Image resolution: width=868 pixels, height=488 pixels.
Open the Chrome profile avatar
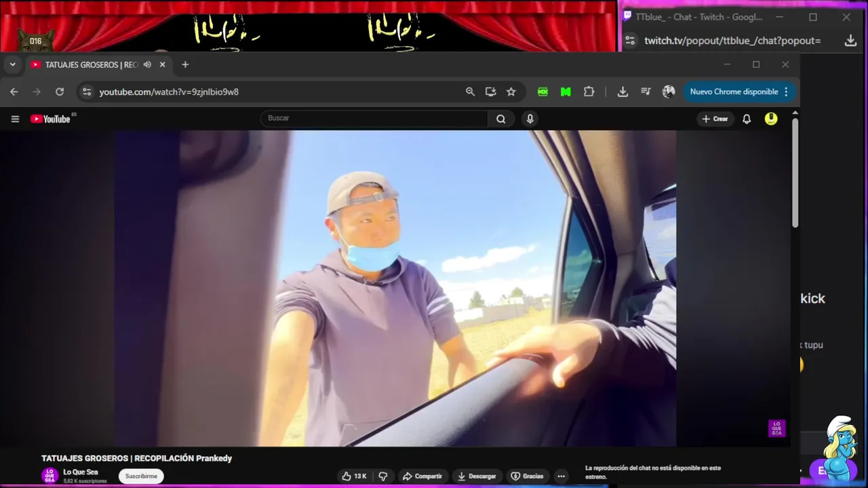(x=669, y=91)
